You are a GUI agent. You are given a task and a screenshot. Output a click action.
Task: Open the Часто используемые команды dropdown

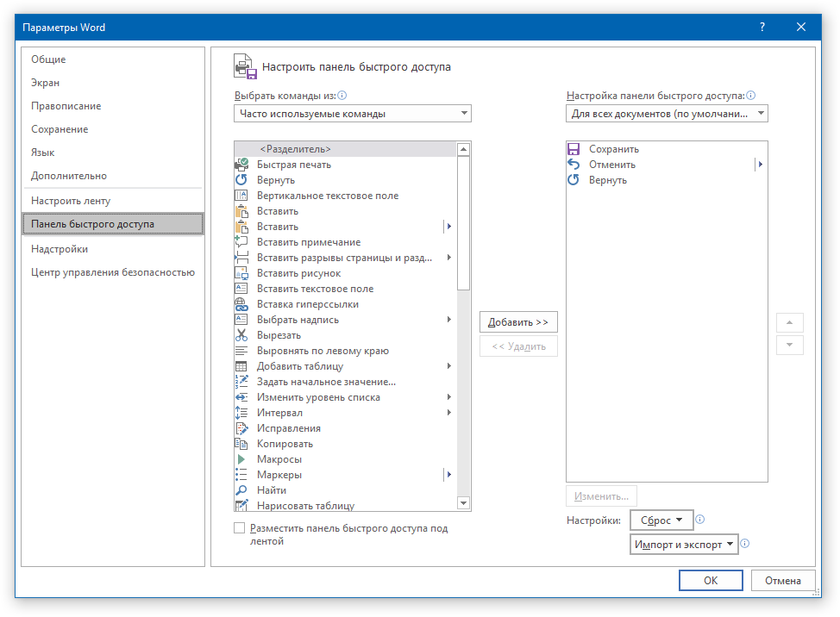[x=352, y=114]
